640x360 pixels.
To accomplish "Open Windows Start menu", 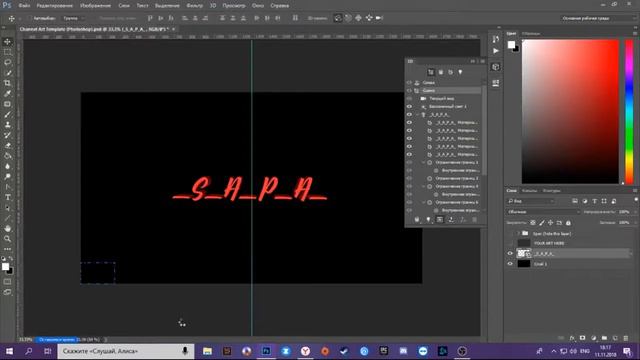I will point(9,351).
